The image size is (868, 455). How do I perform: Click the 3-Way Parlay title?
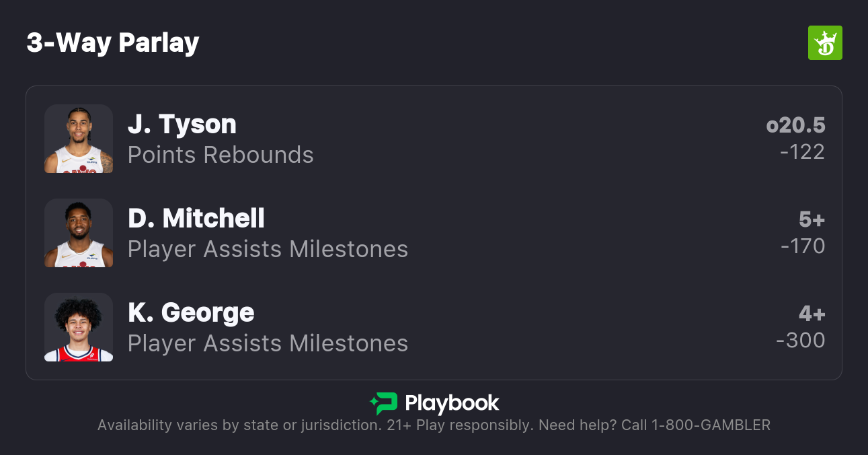coord(113,43)
